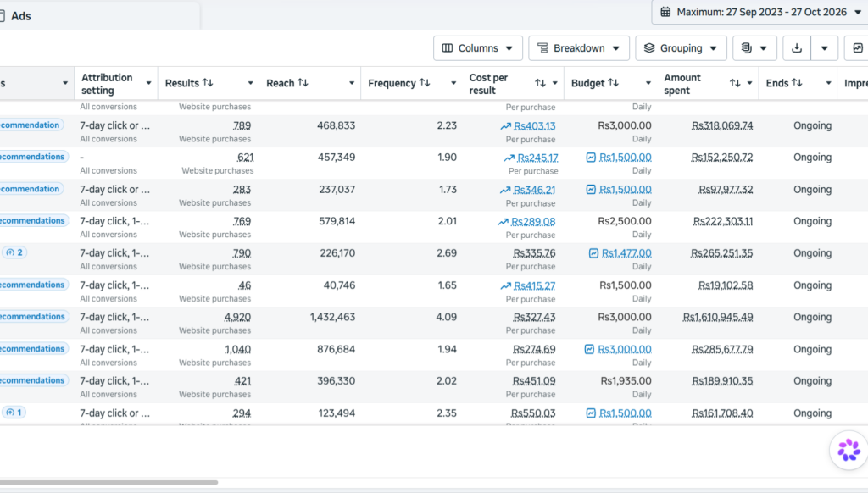
Task: Click the Rs189,910.35 amount spent value
Action: pos(722,381)
